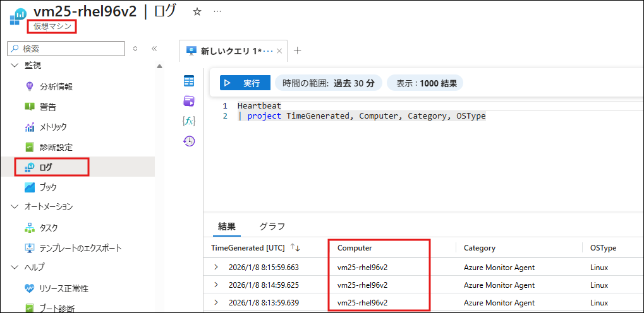Expand the 8:14:59.625 result row

click(216, 285)
